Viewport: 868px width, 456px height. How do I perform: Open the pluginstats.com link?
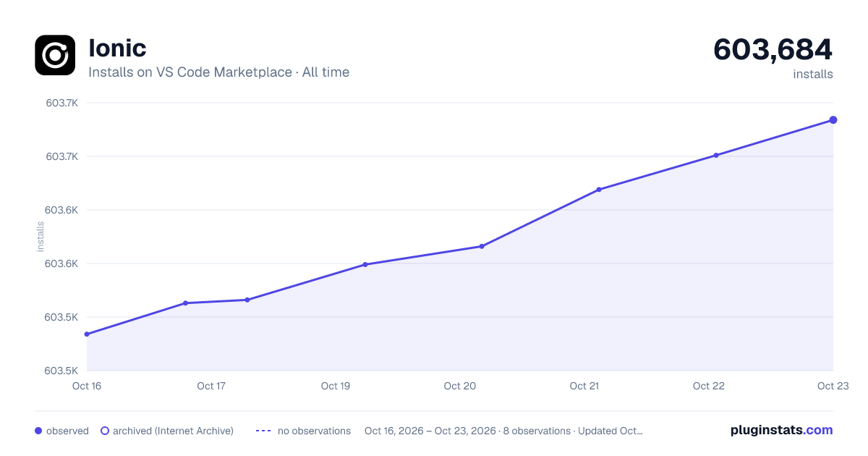[x=782, y=430]
